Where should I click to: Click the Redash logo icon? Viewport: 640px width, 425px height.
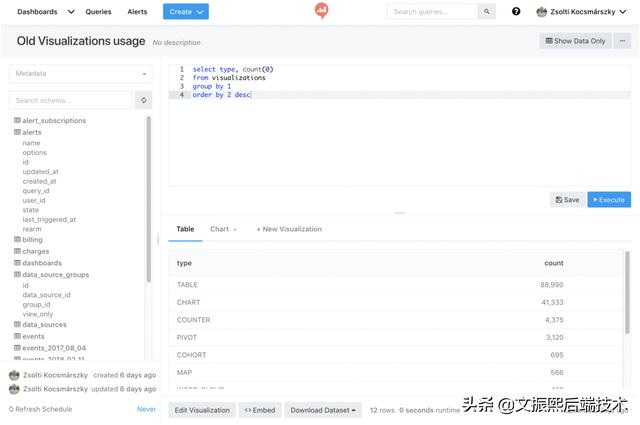coord(321,11)
